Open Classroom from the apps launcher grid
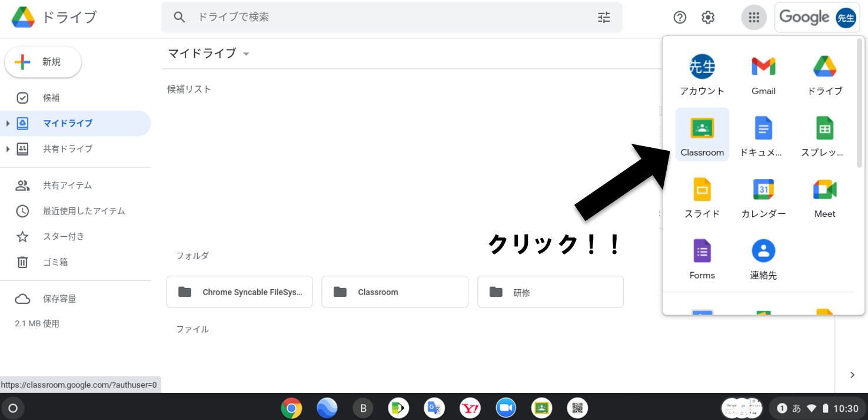 [702, 134]
